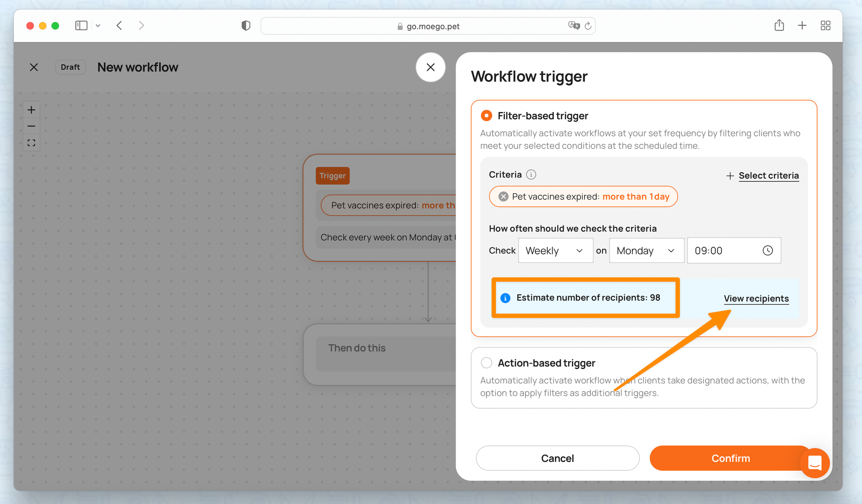Click the Select criteria link
862x504 pixels.
tap(768, 176)
